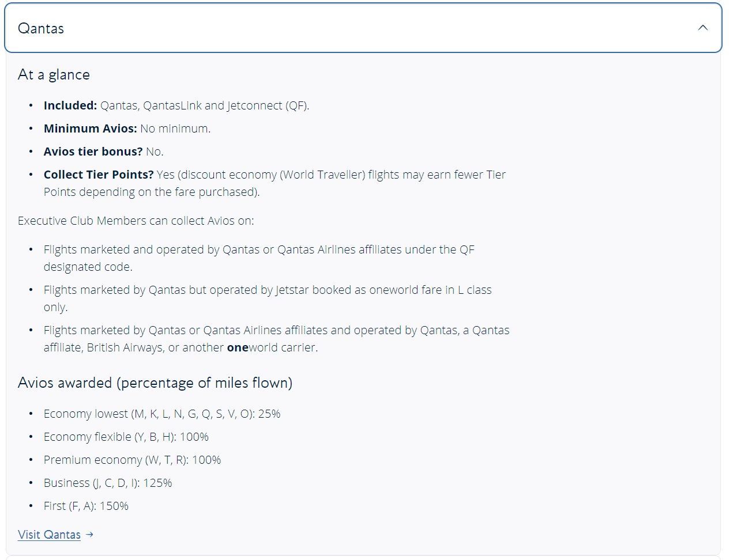Click the QF designated code bullet

point(259,249)
